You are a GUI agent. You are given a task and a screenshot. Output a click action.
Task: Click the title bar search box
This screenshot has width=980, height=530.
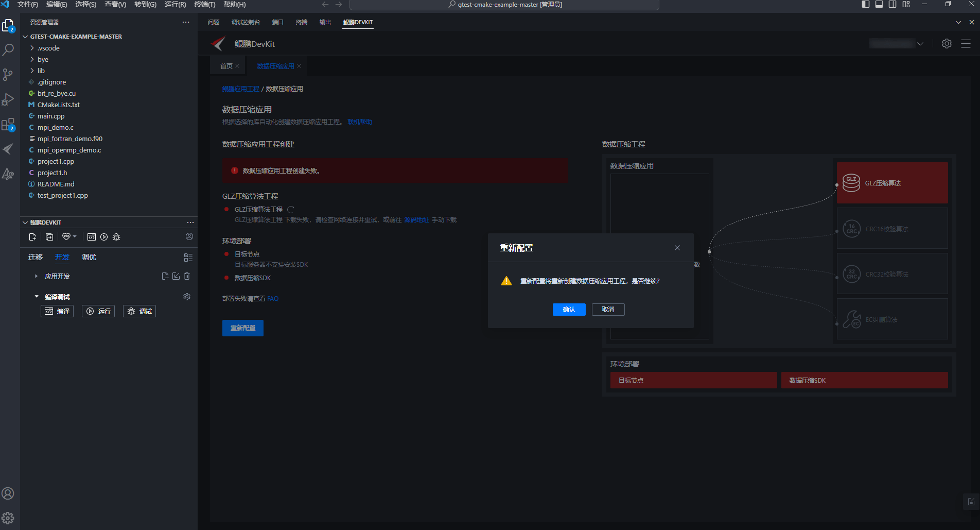coord(504,5)
